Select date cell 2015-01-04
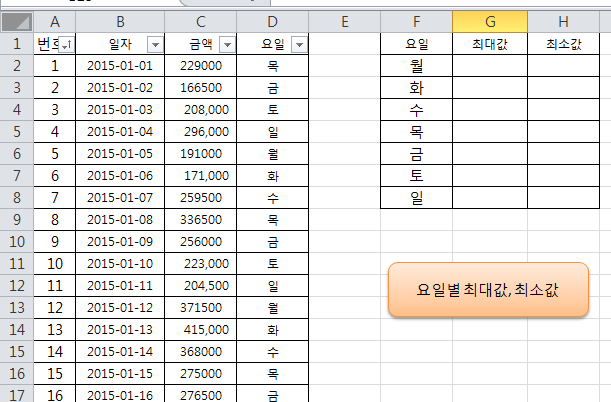The width and height of the screenshot is (611, 402). click(x=120, y=132)
